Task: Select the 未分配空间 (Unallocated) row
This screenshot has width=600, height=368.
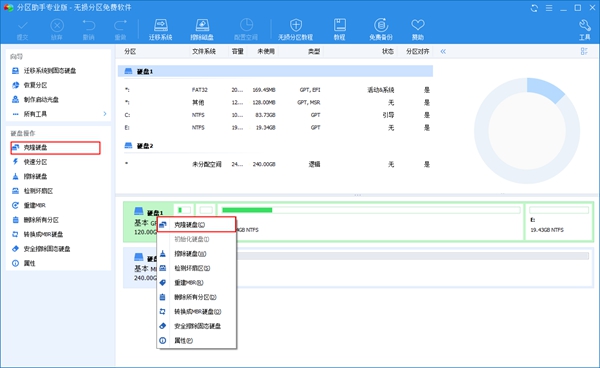Action: click(x=276, y=164)
